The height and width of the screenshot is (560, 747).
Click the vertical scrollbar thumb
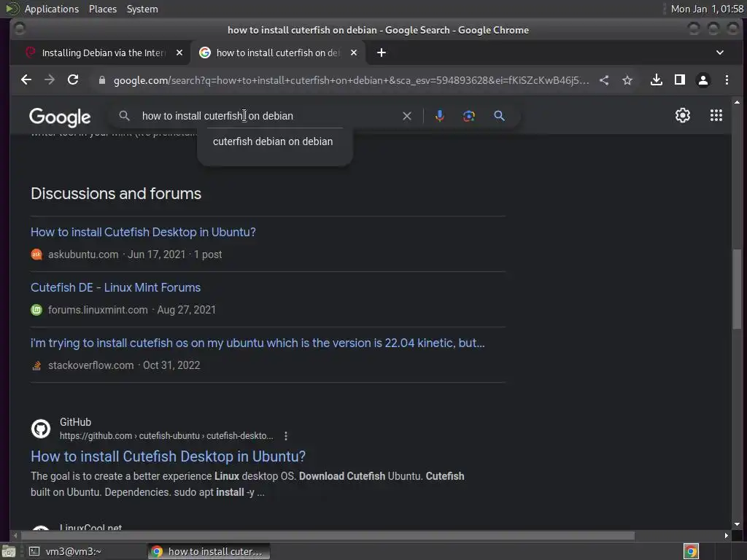(x=737, y=289)
